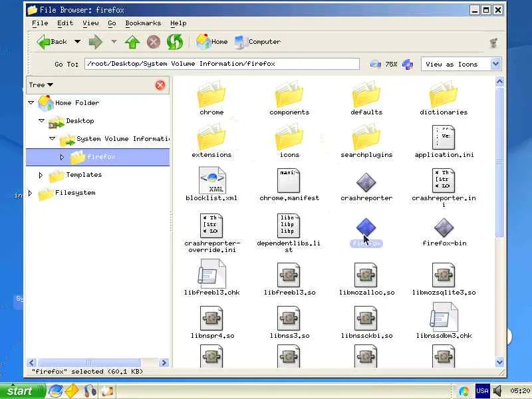Select the libmozsqlite3.so library icon
Image resolution: width=532 pixels, height=399 pixels.
444,275
